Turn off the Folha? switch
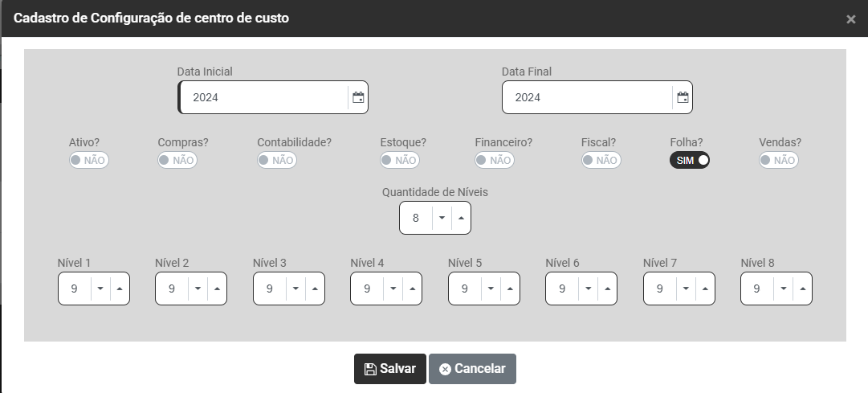The height and width of the screenshot is (393, 868). coord(690,160)
